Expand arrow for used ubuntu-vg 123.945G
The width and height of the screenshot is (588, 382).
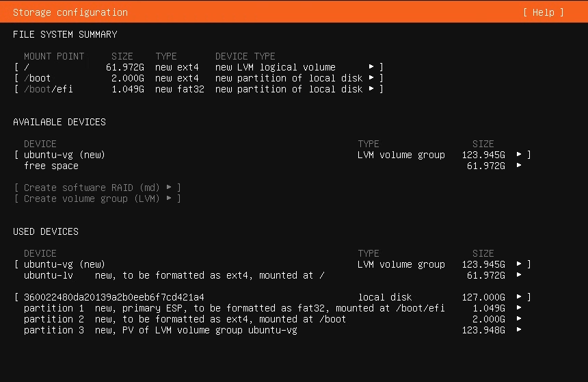519,264
